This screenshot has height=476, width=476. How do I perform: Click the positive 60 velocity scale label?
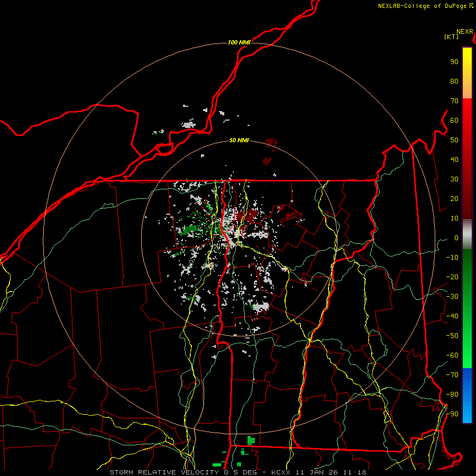454,120
